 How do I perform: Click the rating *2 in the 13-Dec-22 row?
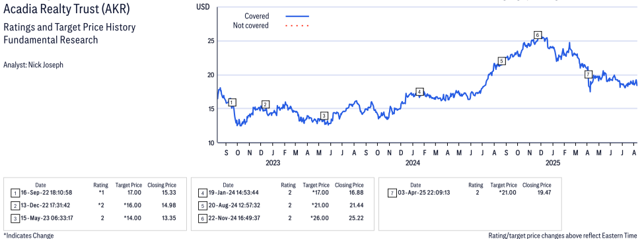coord(101,205)
